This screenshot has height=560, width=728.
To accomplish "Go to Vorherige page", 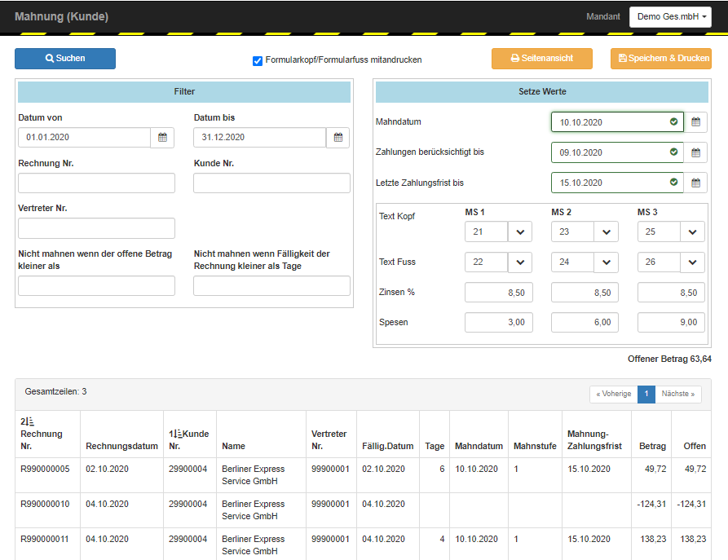I will click(x=613, y=394).
